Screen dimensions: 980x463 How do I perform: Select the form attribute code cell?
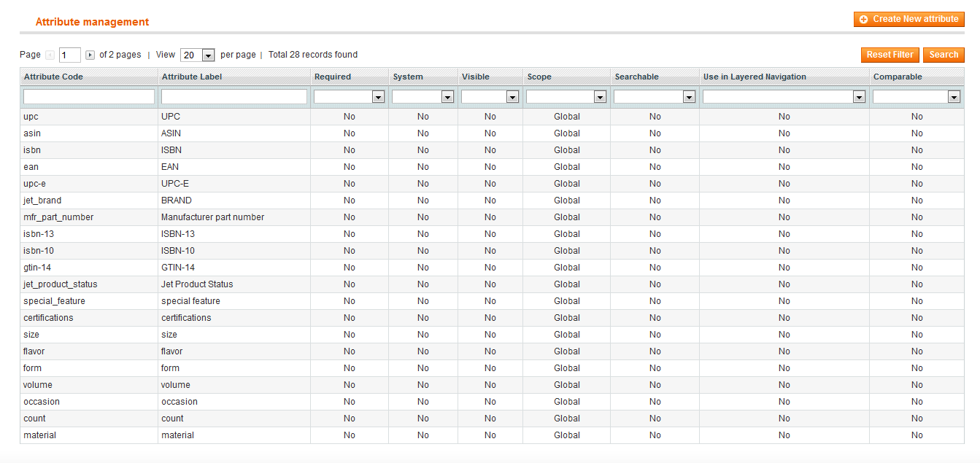point(89,368)
